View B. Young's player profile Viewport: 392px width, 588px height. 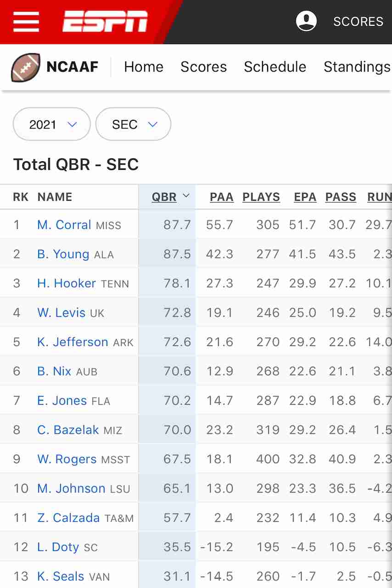coord(63,254)
